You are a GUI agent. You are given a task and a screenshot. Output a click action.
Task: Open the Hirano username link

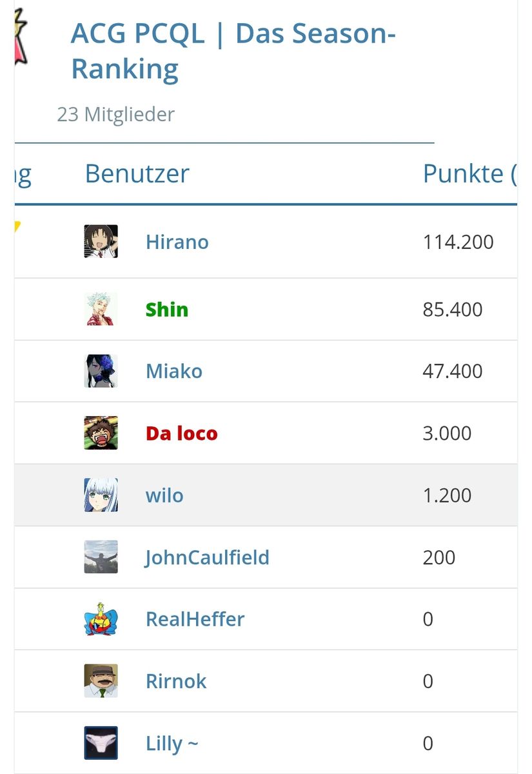(177, 243)
